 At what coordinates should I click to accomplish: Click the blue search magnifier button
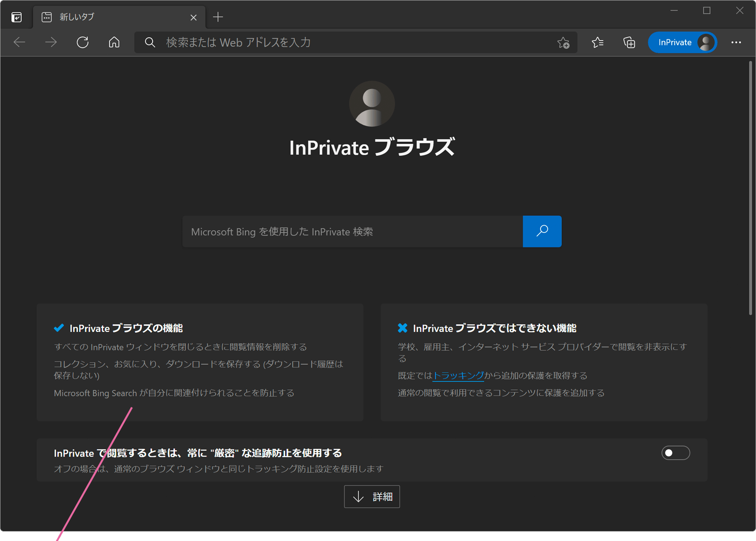(542, 231)
